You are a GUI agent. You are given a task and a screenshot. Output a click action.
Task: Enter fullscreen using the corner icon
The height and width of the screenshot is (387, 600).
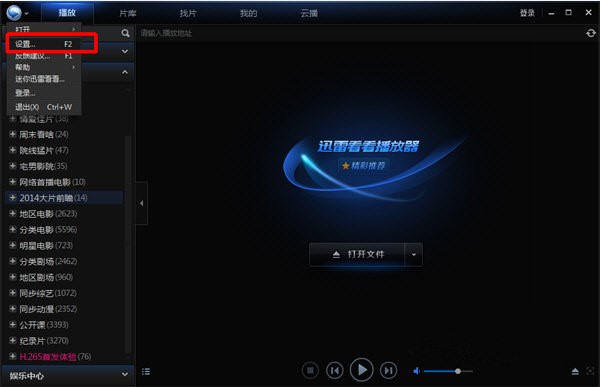pyautogui.click(x=590, y=371)
